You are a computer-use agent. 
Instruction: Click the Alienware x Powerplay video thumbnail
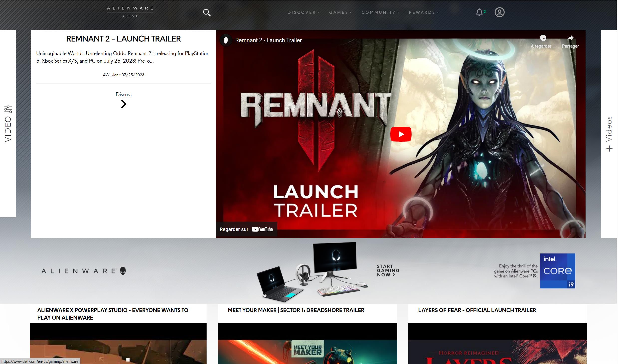118,344
